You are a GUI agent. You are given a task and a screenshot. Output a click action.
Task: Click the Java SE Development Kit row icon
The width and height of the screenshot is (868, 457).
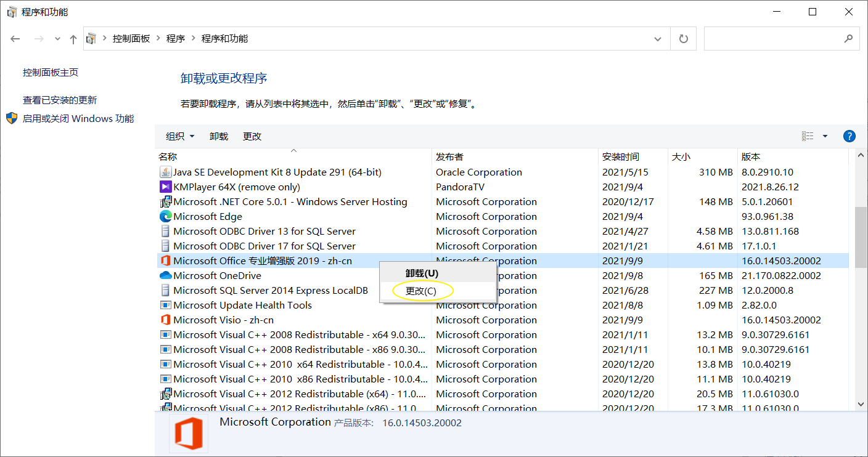(x=165, y=172)
